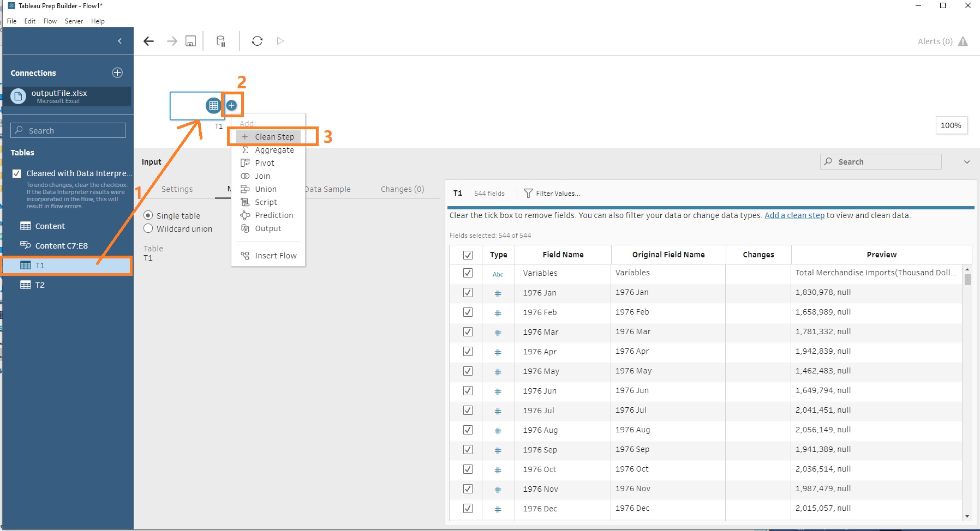Click the undo back arrow

(148, 41)
